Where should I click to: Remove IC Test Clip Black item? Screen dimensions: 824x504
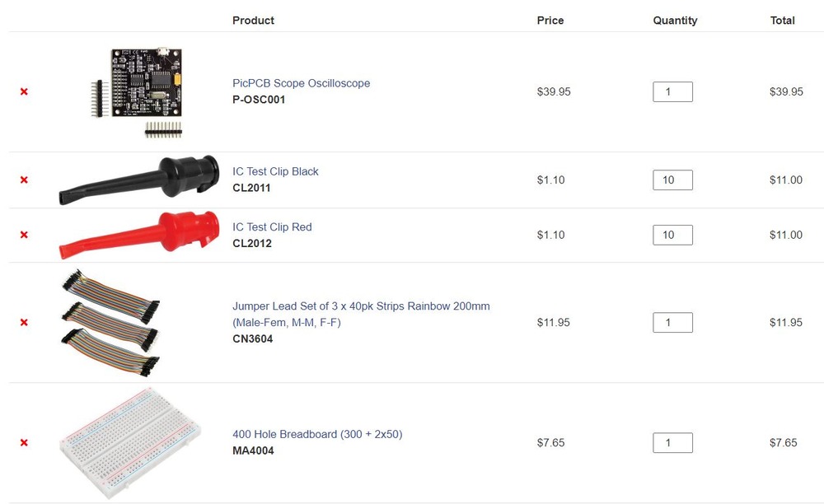coord(24,180)
